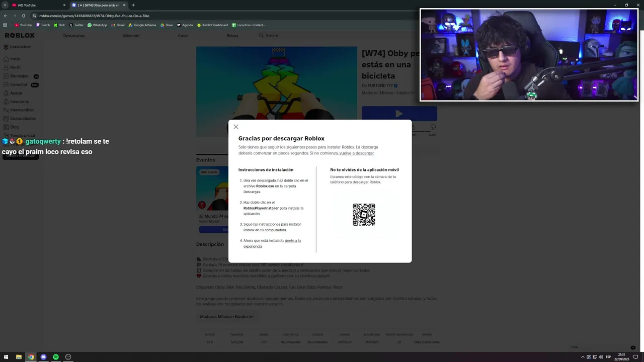Viewport: 644px width, 362px height.
Task: Click the game thumbnail image
Action: (276, 83)
